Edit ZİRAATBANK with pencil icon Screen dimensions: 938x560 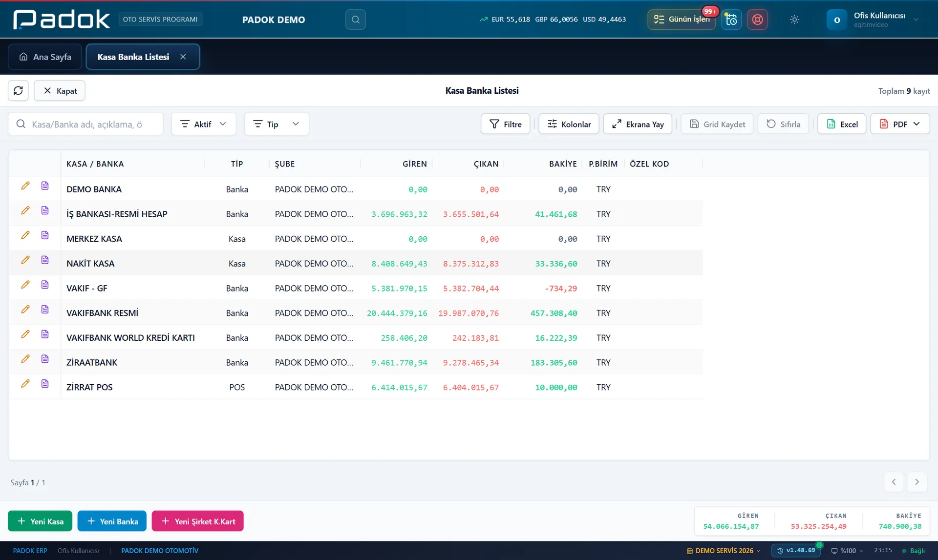(25, 359)
